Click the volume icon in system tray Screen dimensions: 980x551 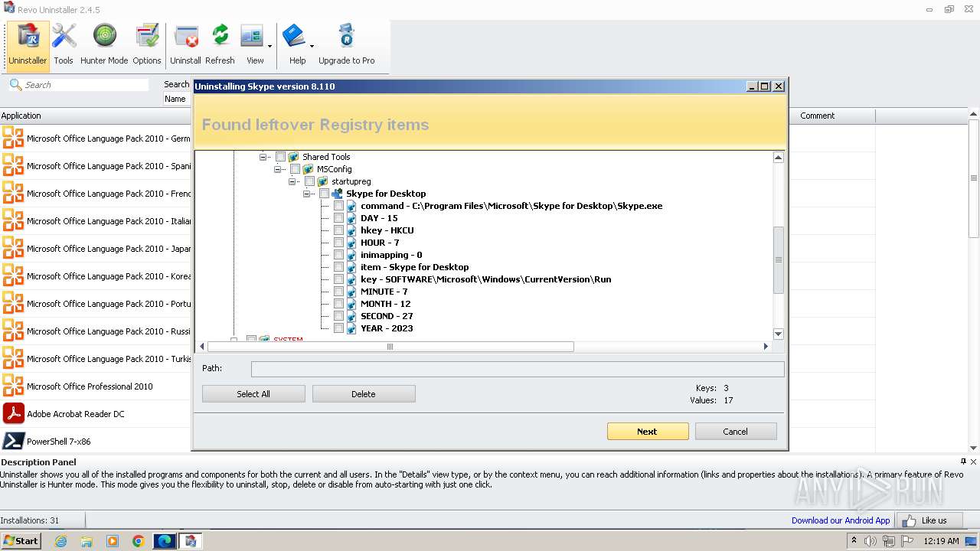pos(871,541)
